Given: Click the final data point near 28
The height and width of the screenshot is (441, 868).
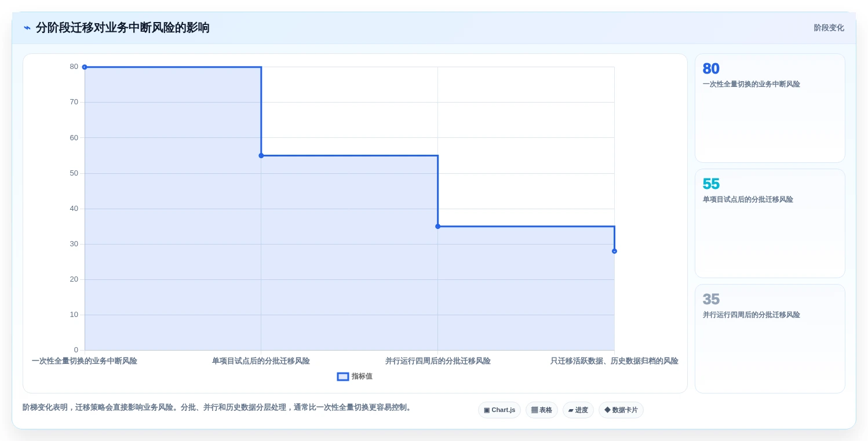Looking at the screenshot, I should (615, 252).
